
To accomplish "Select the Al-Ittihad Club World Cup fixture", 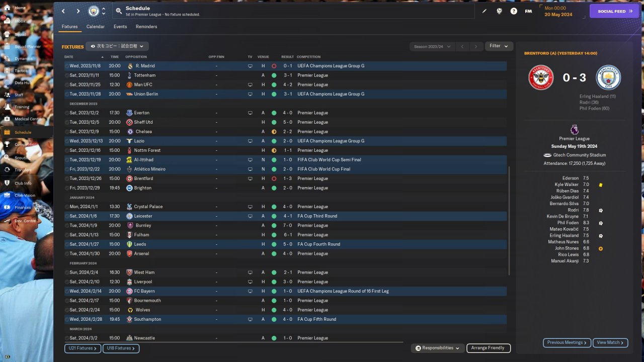I will (285, 160).
